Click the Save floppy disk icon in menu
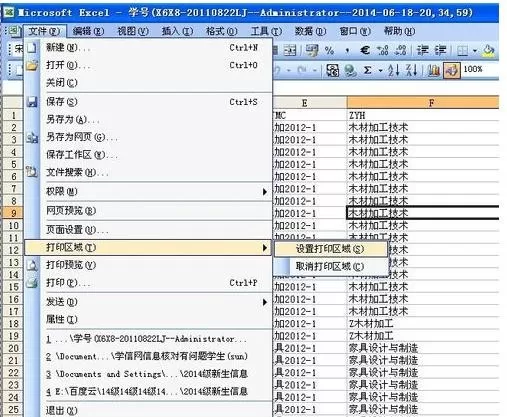The height and width of the screenshot is (417, 507). click(x=32, y=102)
